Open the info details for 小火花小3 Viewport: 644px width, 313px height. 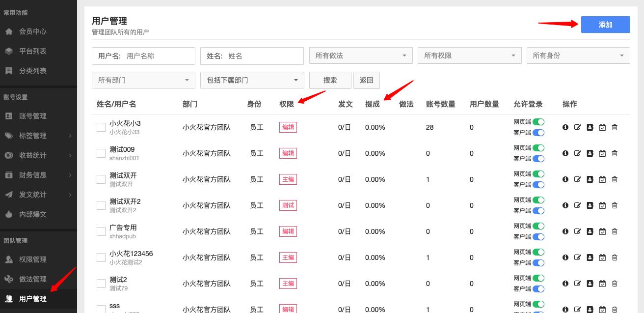point(565,127)
